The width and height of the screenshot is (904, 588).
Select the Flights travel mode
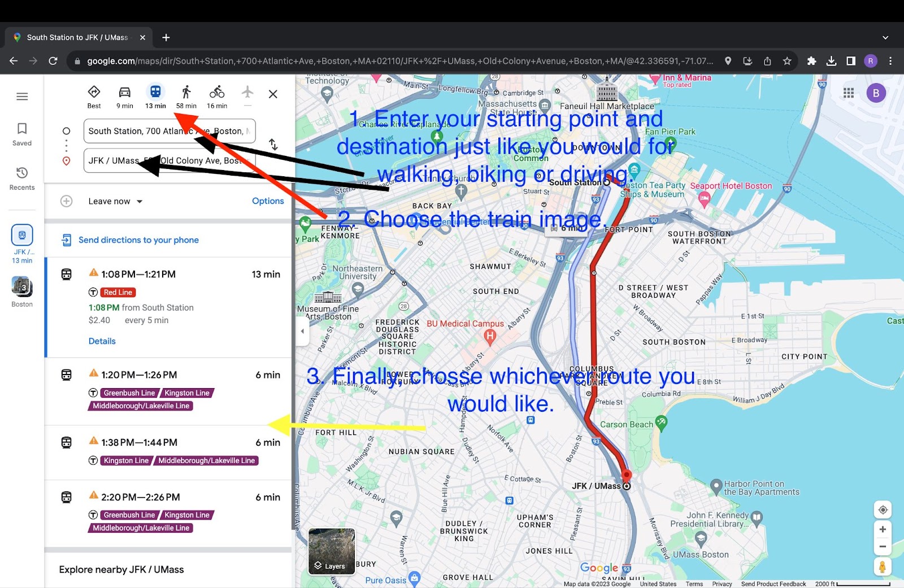pos(247,94)
